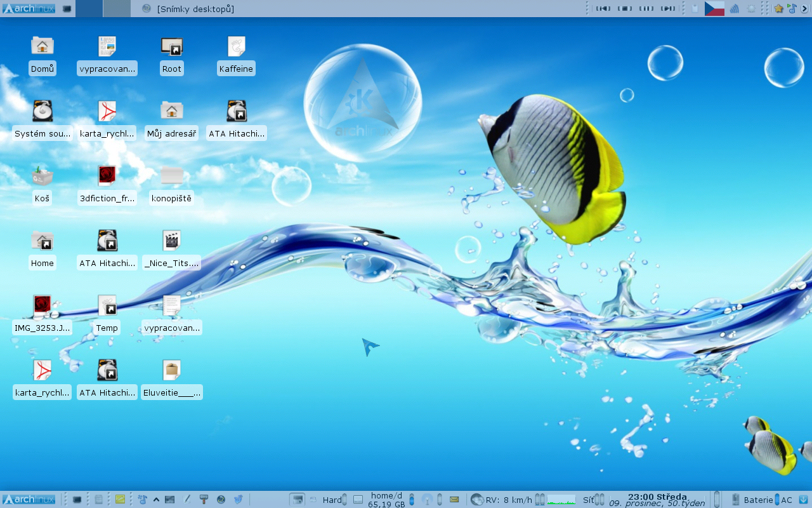Skip to next track in media controls
Viewport: 812px width, 508px height.
(x=667, y=8)
